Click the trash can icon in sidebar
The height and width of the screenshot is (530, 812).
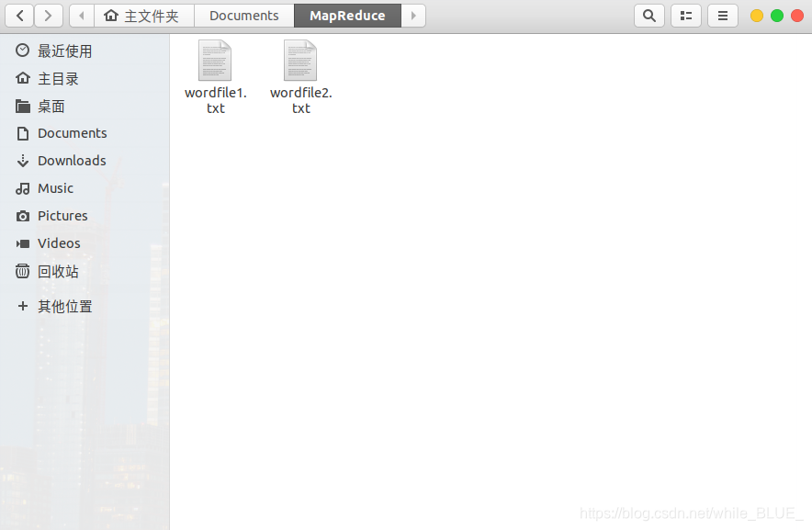pos(22,271)
